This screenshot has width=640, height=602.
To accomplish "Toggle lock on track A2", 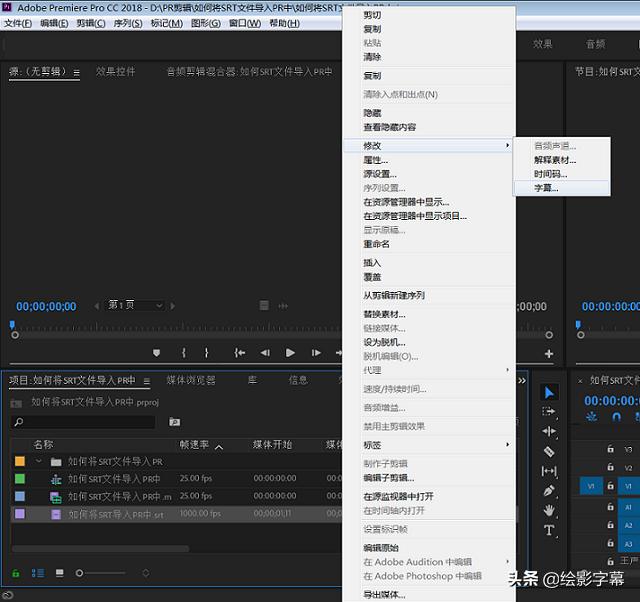I will pos(611,525).
